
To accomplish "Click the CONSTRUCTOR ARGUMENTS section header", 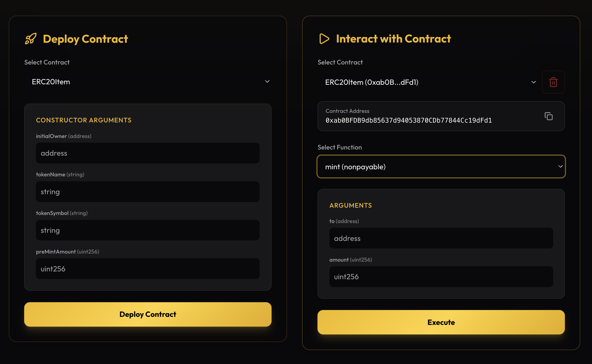I will 84,120.
